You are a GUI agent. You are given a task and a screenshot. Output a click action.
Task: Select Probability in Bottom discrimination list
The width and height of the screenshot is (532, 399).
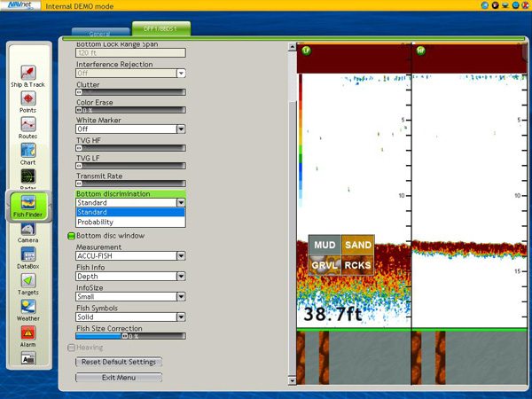pos(129,223)
